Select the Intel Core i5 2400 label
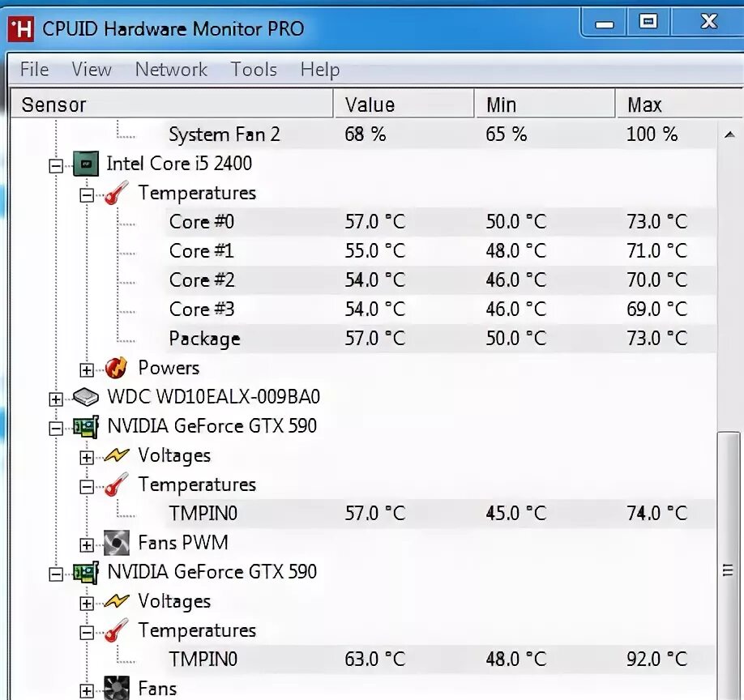This screenshot has width=744, height=700. point(179,164)
